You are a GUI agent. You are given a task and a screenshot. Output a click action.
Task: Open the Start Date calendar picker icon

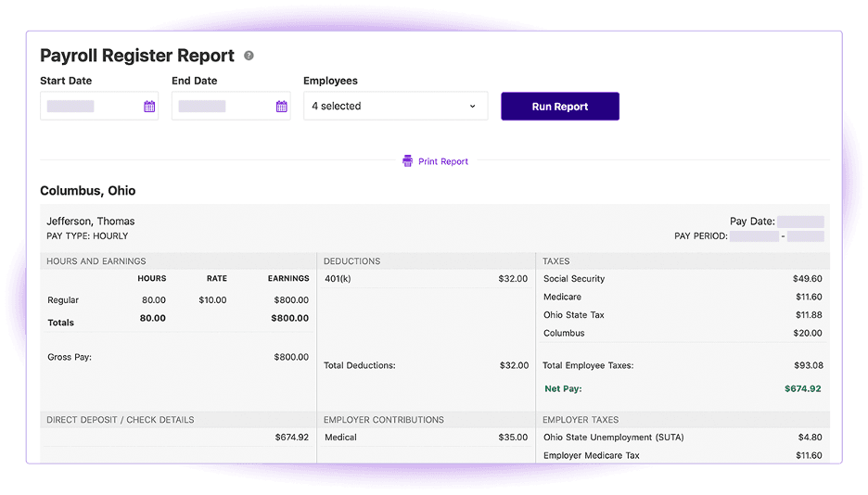point(149,107)
